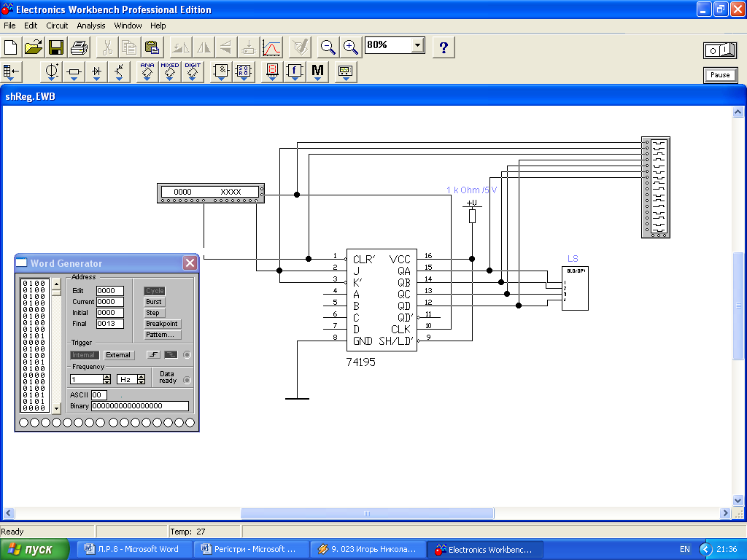Open the Analysis menu
Image resolution: width=747 pixels, height=560 pixels.
[91, 26]
